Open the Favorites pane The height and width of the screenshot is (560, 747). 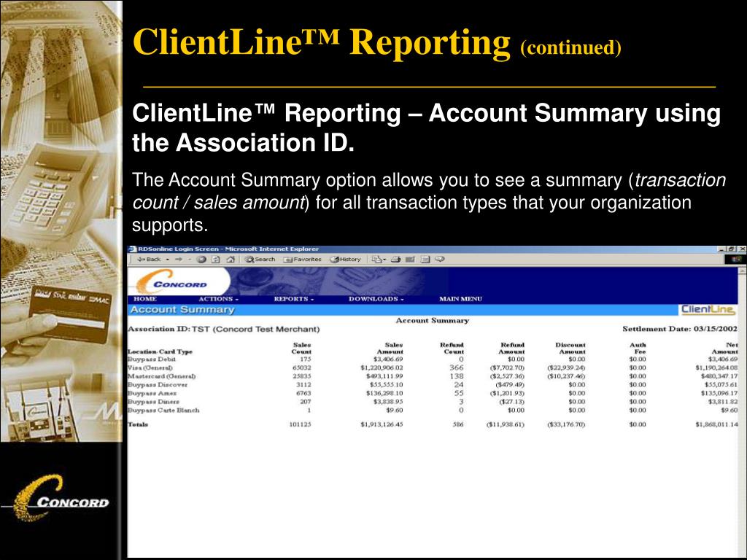[303, 259]
